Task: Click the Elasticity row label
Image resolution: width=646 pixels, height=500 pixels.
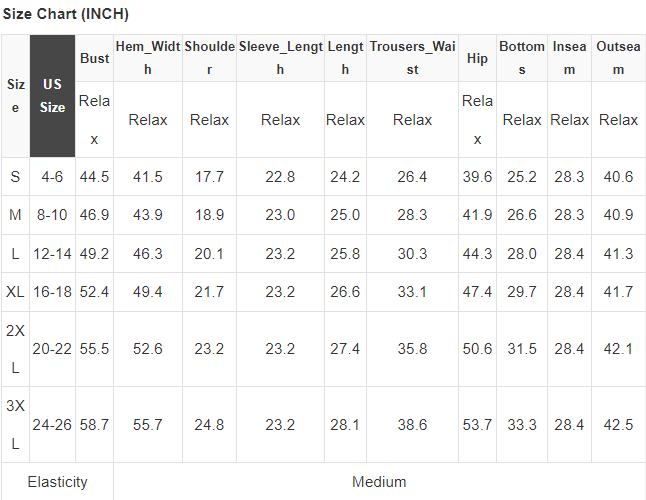Action: click(x=58, y=482)
